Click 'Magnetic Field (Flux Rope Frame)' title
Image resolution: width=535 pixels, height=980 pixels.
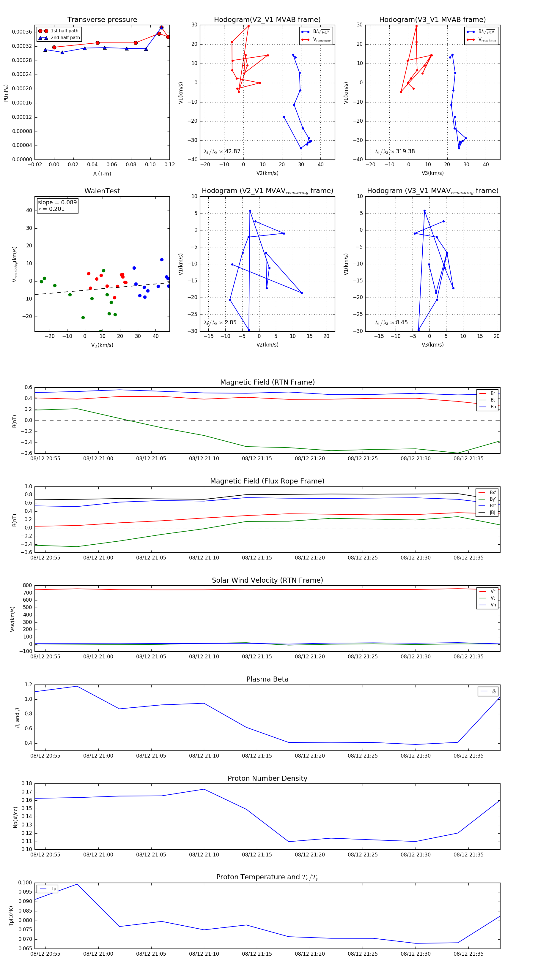267,481
